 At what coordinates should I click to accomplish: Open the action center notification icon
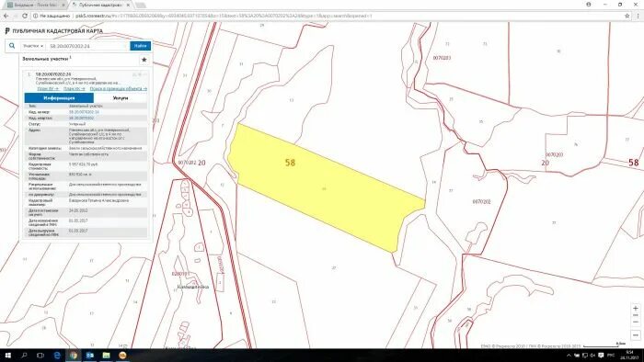[601, 356]
